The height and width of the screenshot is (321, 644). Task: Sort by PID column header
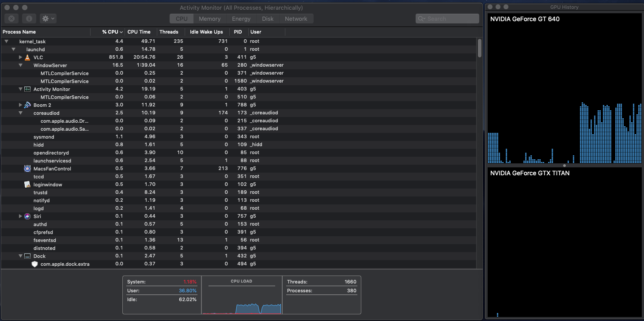tap(238, 32)
